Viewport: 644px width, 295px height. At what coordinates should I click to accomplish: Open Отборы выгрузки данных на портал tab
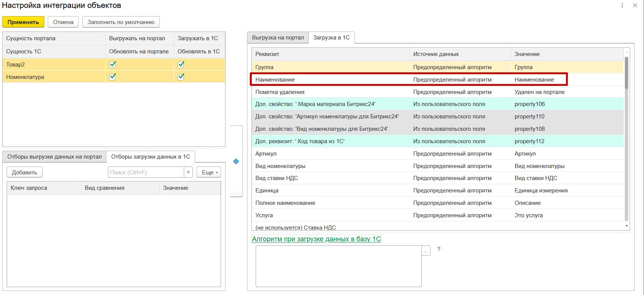pyautogui.click(x=55, y=157)
